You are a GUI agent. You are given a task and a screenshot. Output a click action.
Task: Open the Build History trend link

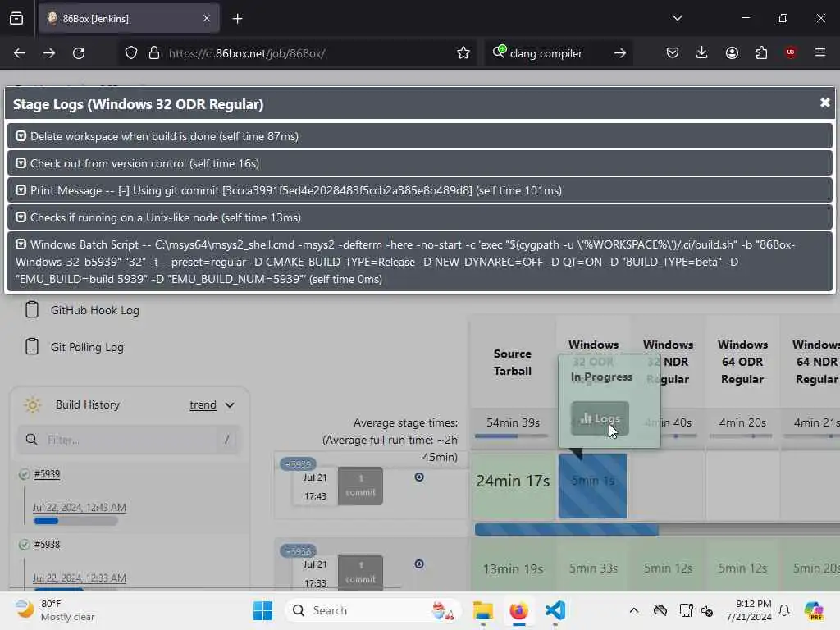click(x=203, y=405)
